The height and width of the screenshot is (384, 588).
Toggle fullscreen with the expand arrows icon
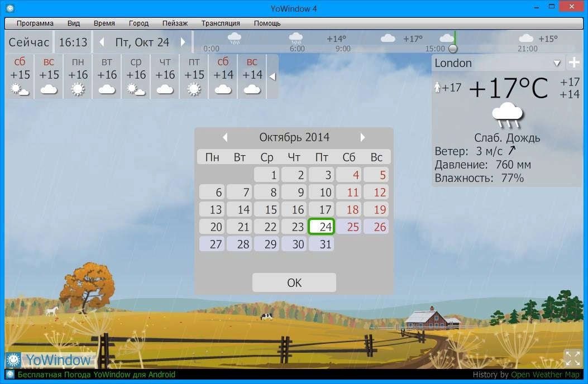[x=572, y=358]
